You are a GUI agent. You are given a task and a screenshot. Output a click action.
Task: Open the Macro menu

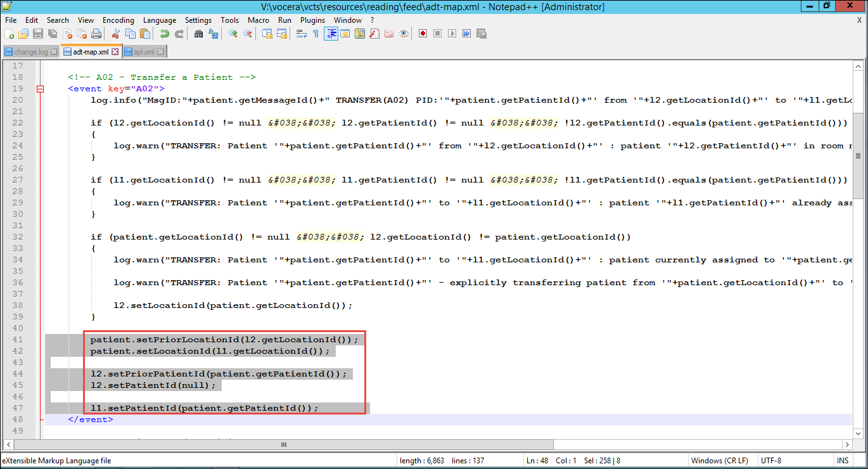coord(258,20)
